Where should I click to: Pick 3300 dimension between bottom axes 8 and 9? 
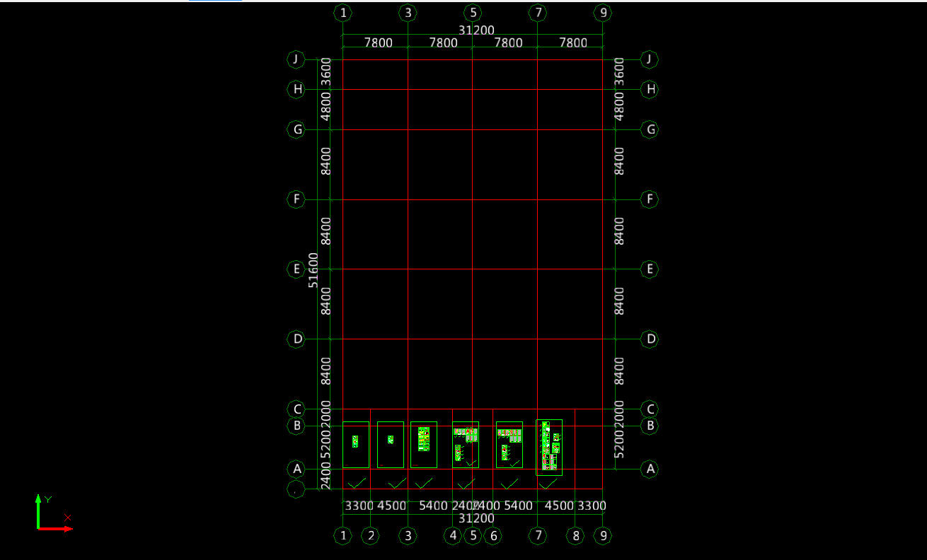coord(592,506)
